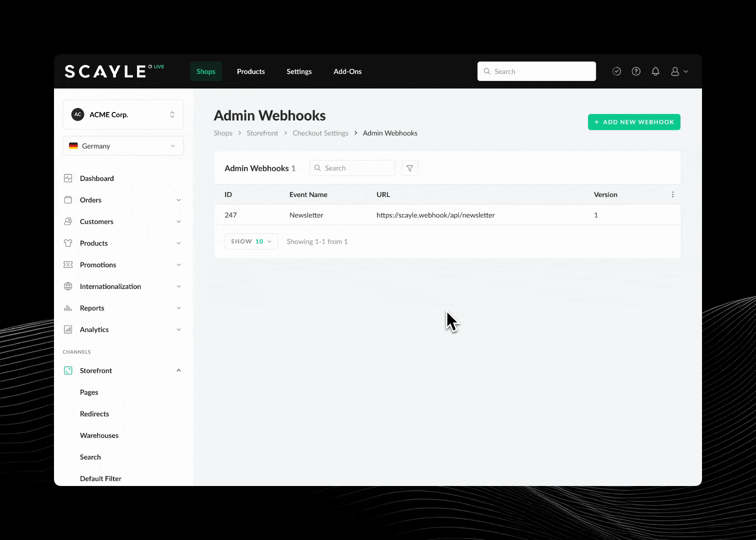Go to Checkout Settings breadcrumb link
This screenshot has height=540, width=756.
tap(320, 133)
